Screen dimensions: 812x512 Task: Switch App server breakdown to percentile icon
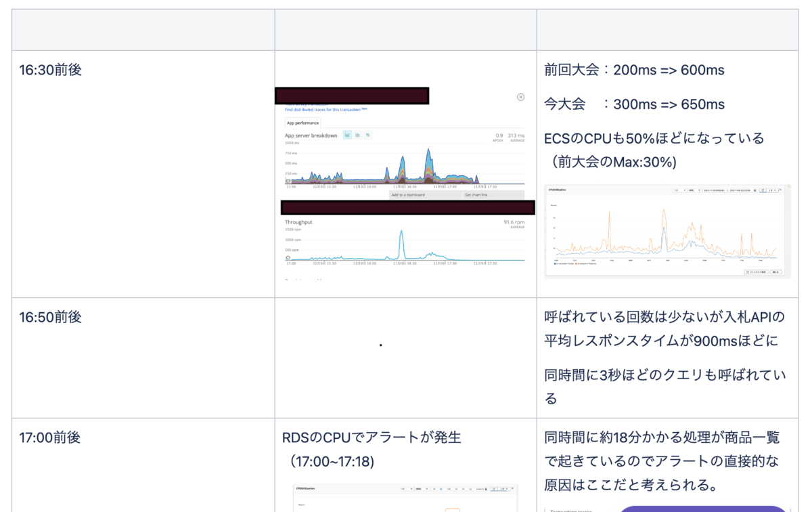pos(367,135)
